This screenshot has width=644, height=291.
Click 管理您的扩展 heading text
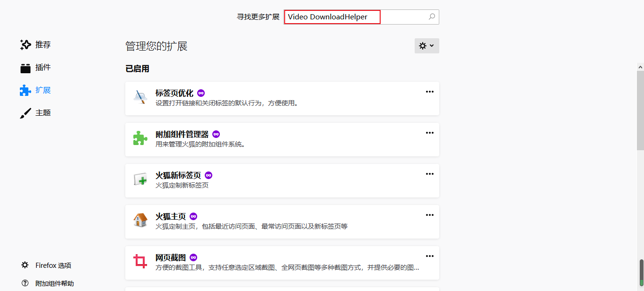(157, 46)
